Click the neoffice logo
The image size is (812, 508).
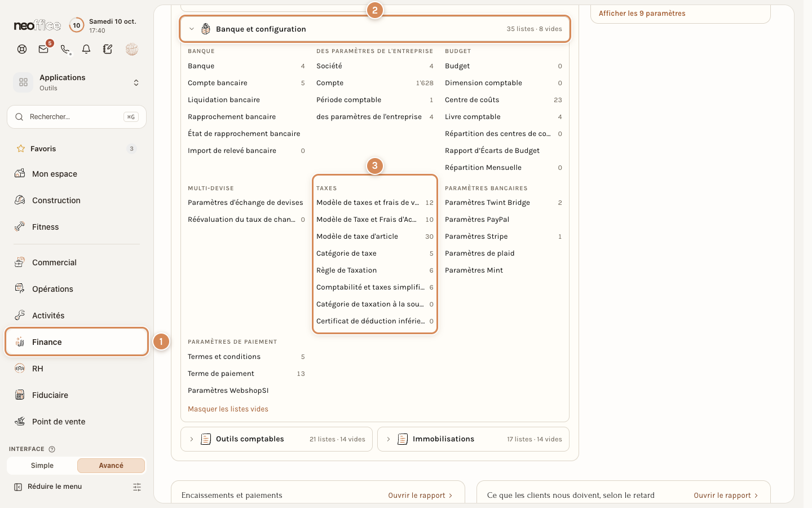pyautogui.click(x=37, y=25)
